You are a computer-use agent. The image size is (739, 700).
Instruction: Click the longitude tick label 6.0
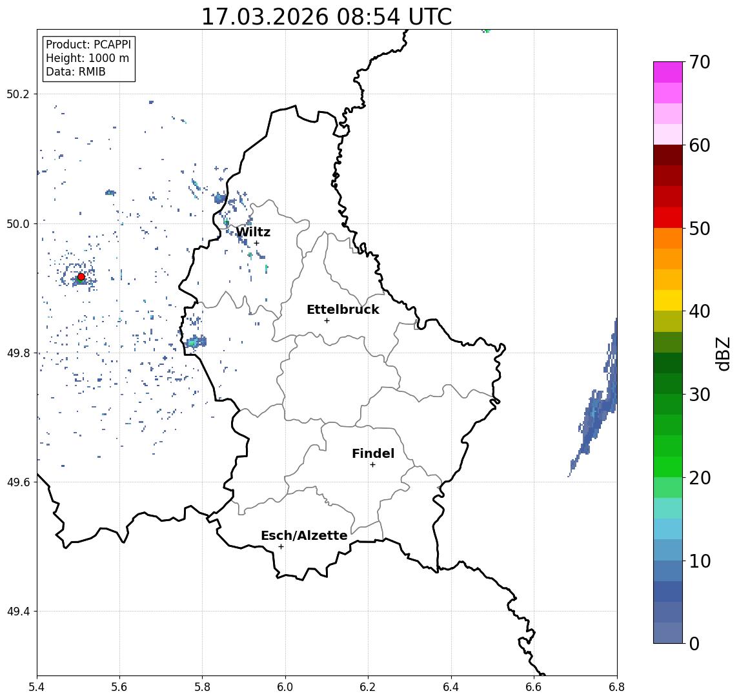(285, 687)
